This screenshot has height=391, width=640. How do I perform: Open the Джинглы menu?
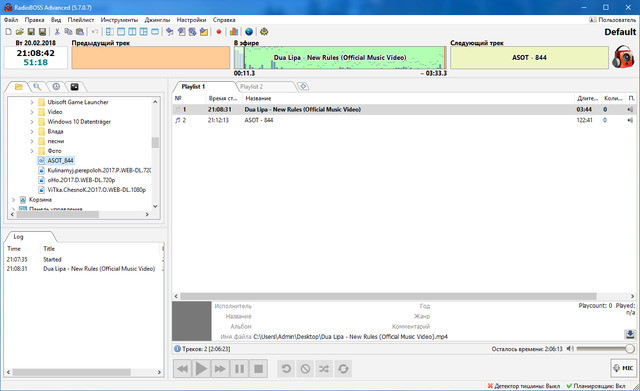[x=157, y=20]
